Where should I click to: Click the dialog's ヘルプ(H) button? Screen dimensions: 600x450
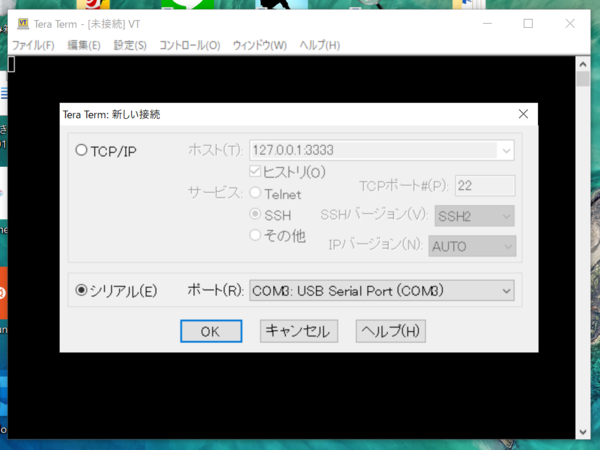pos(391,331)
